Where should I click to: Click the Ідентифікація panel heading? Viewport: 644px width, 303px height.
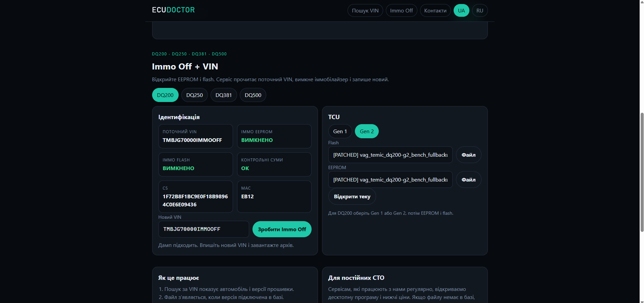179,117
